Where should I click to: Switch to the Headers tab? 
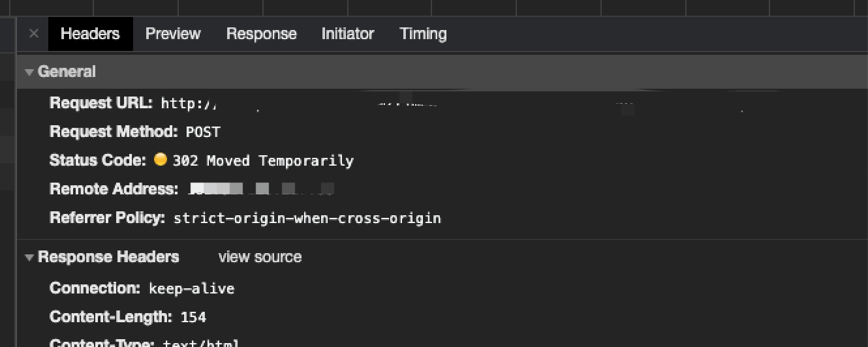[90, 34]
